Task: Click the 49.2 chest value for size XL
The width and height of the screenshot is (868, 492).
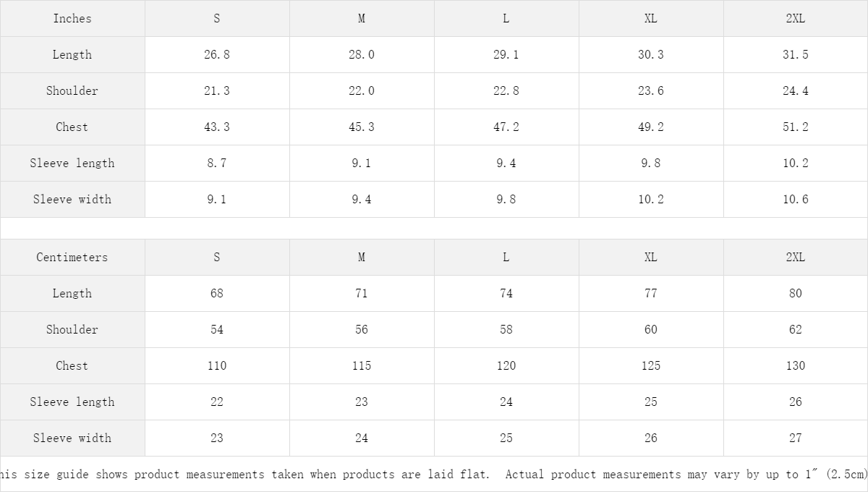Action: coord(651,127)
